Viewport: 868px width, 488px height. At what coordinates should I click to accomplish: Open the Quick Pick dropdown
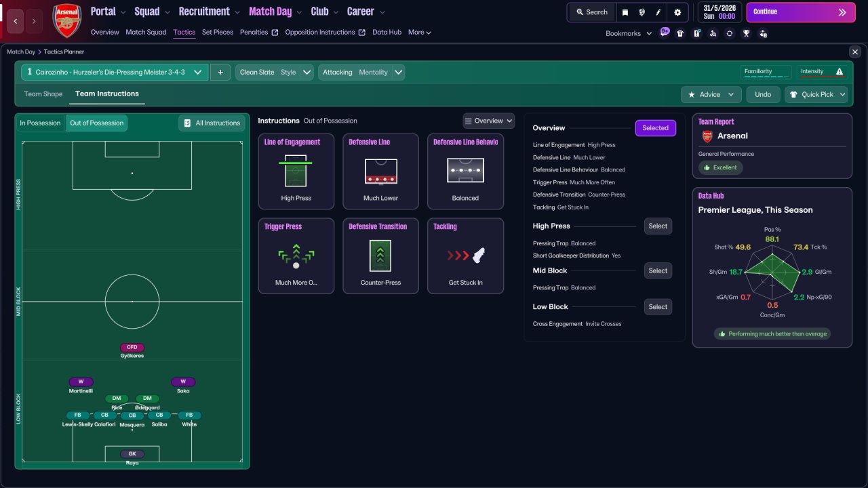pyautogui.click(x=816, y=95)
